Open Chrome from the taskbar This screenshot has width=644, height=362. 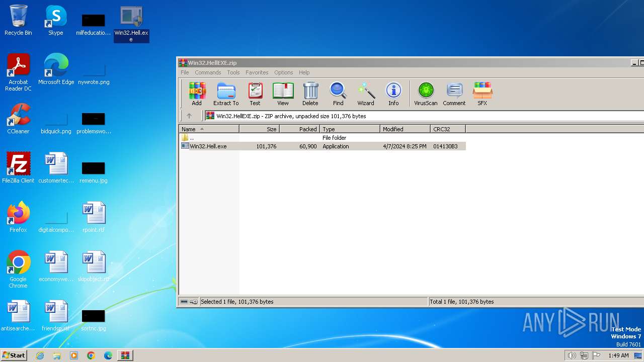coord(91,355)
